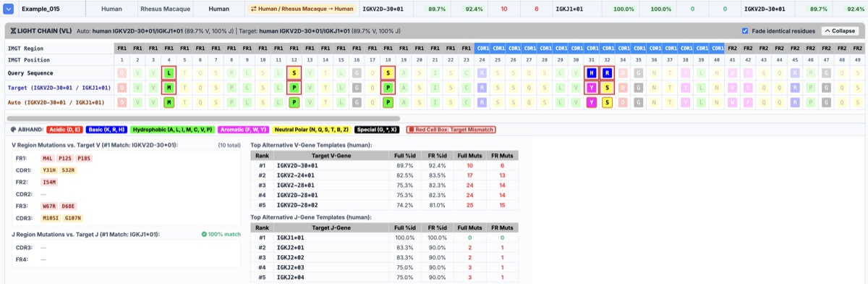Click the palette icon next to ABHAND

coord(13,130)
